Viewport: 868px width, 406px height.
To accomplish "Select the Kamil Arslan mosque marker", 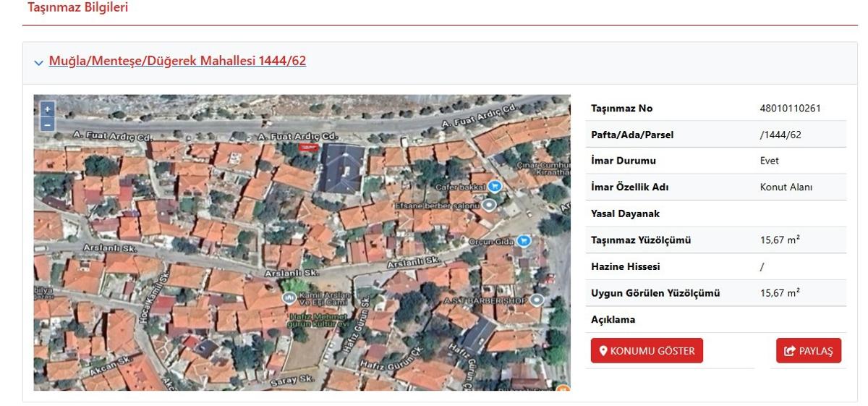I will 288,297.
